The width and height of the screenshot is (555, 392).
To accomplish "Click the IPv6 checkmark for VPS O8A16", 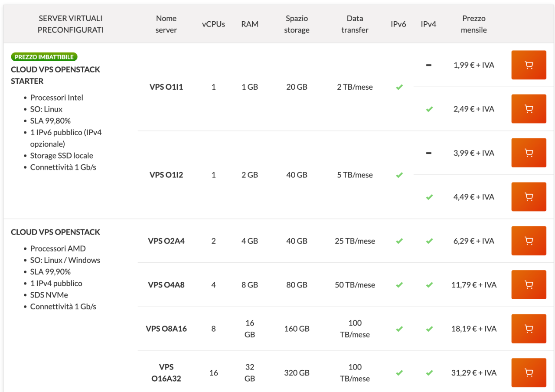I will coord(399,329).
